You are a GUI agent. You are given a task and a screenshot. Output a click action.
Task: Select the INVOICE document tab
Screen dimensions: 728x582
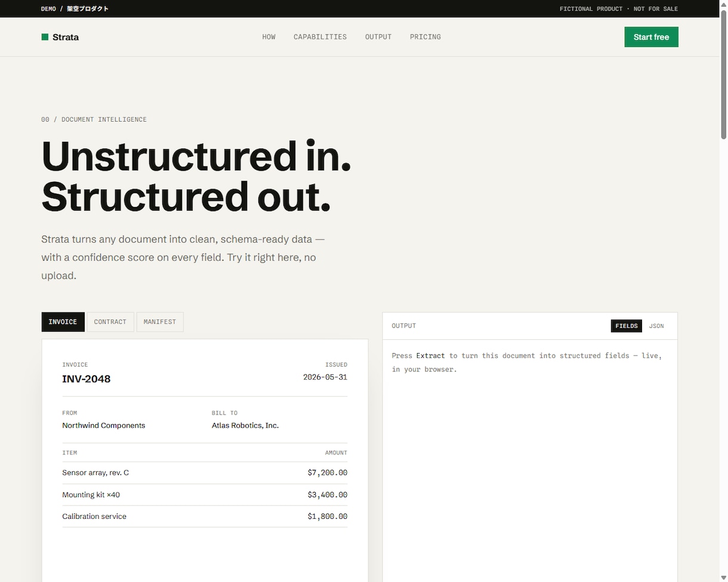(63, 322)
